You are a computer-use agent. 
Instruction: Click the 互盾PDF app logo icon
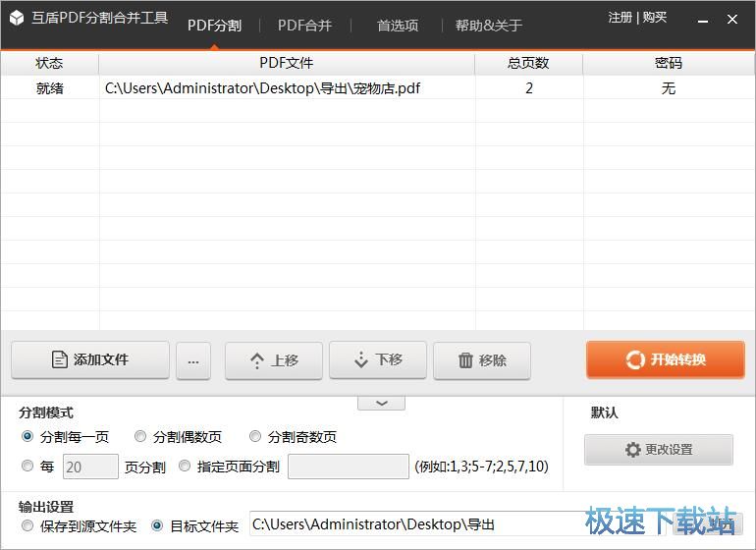pyautogui.click(x=17, y=18)
